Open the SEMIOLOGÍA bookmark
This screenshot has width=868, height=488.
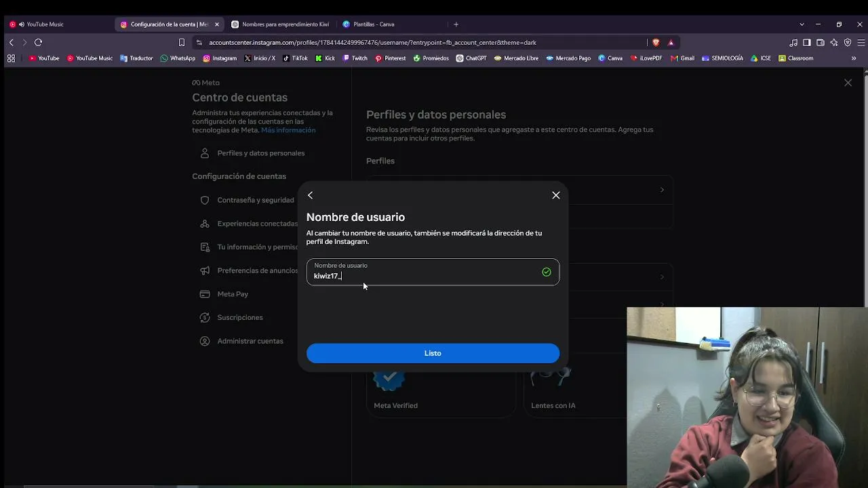722,58
